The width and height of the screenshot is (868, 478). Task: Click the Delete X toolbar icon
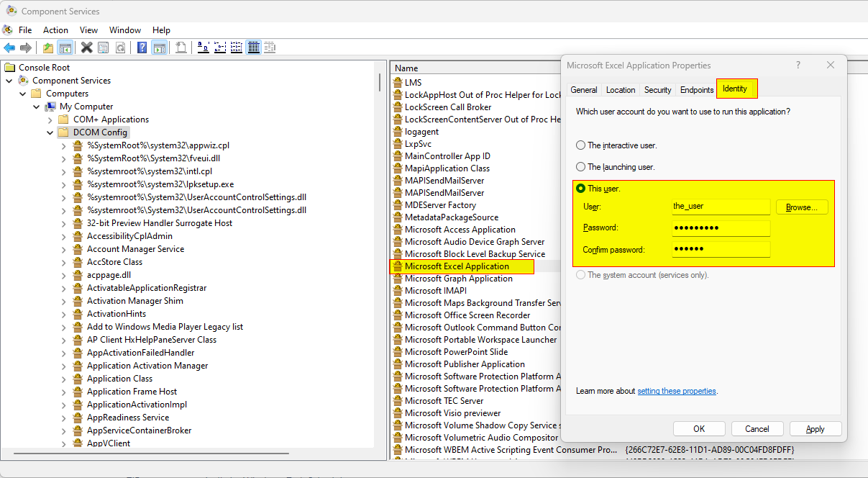pyautogui.click(x=87, y=48)
